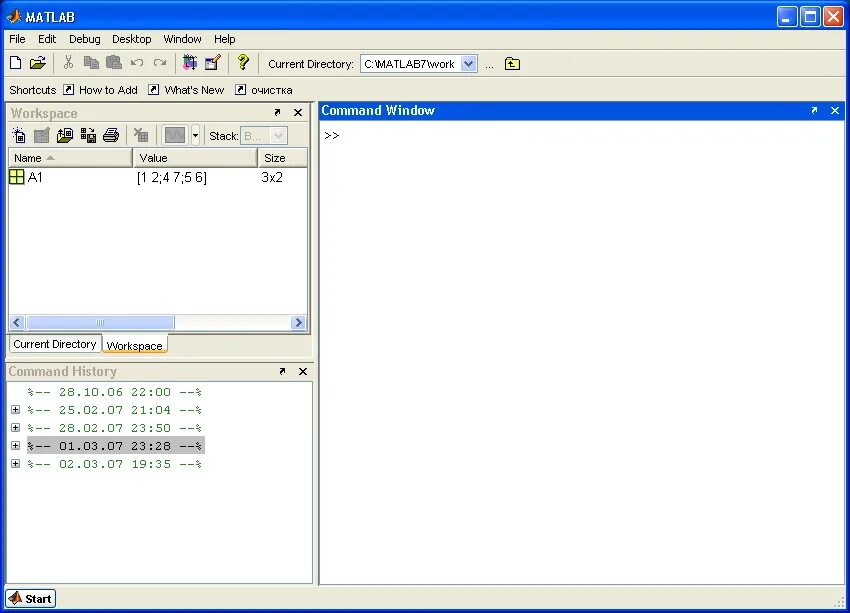
Task: Click the Delete variable icon in Workspace
Action: point(141,135)
